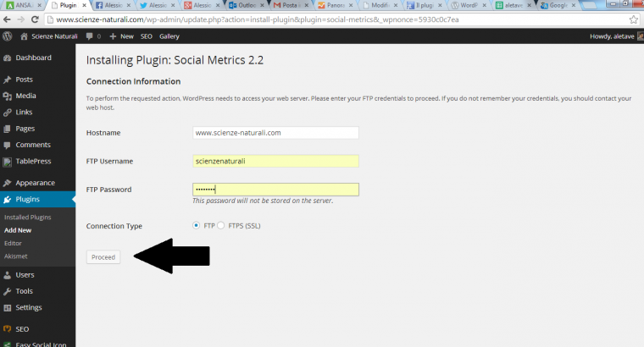Viewport: 644px width, 347px height.
Task: Click the WordPress logo in admin bar
Action: click(7, 36)
